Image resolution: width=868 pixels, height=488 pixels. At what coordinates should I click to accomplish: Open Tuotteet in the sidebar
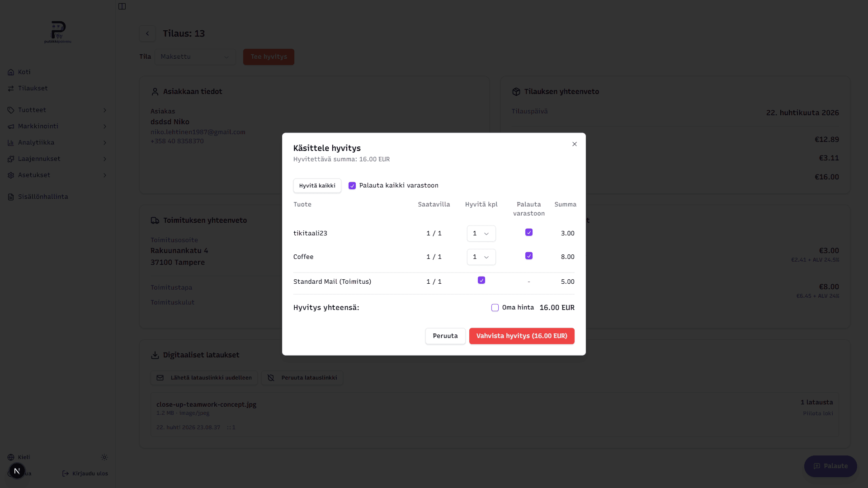pyautogui.click(x=57, y=110)
